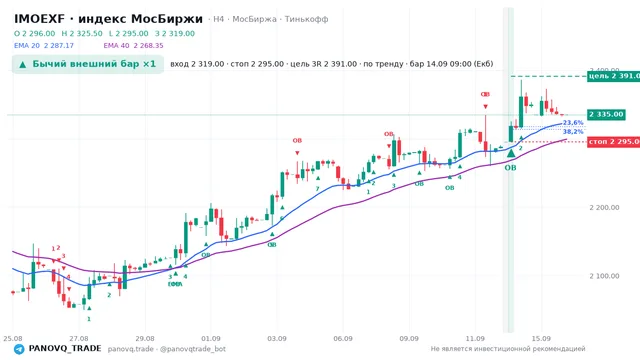Click the close value З 2 319.00
Viewport: 640px width, 360px height.
(175, 33)
